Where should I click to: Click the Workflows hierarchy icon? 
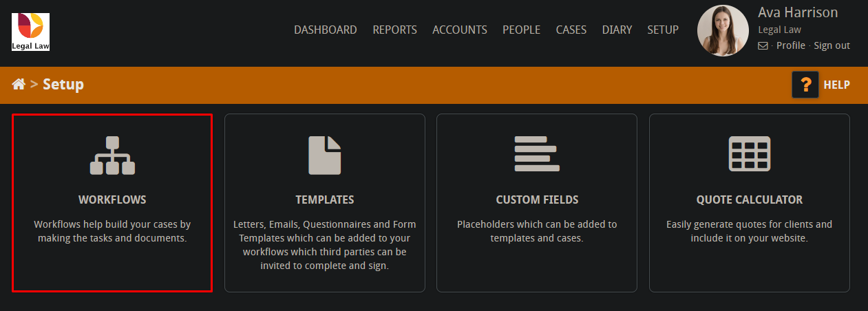click(112, 155)
